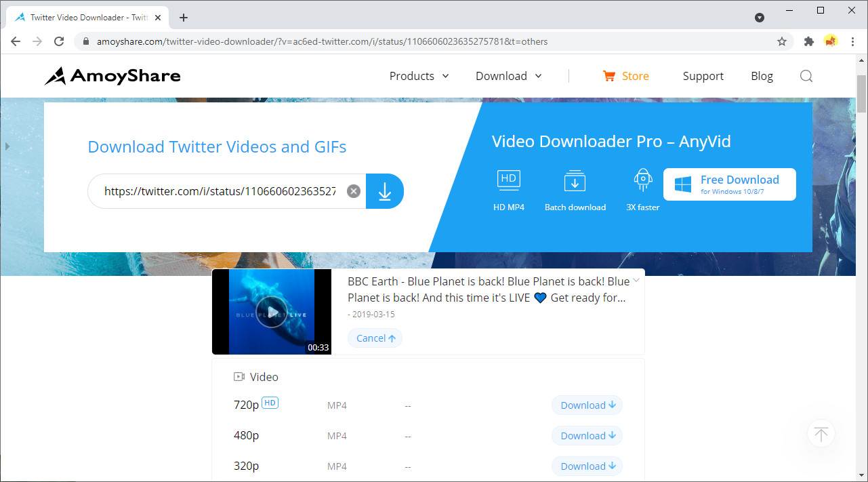This screenshot has width=868, height=482.
Task: Open Chrome three-dot menu
Action: pyautogui.click(x=853, y=41)
